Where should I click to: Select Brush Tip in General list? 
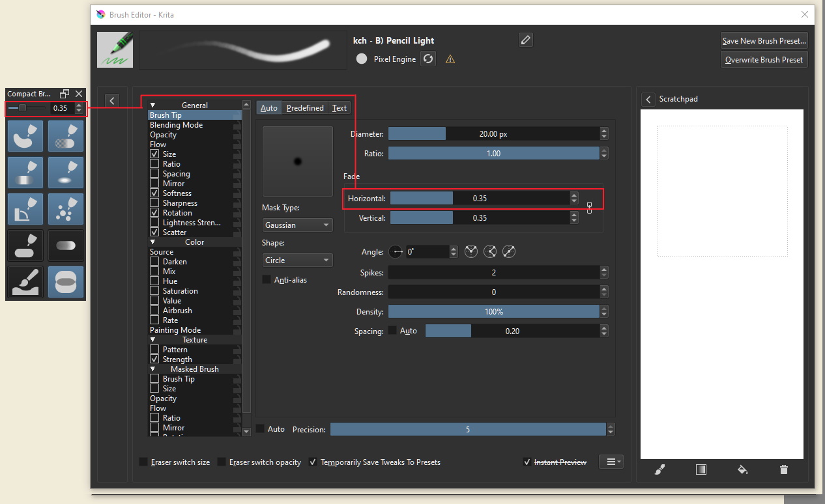[195, 115]
